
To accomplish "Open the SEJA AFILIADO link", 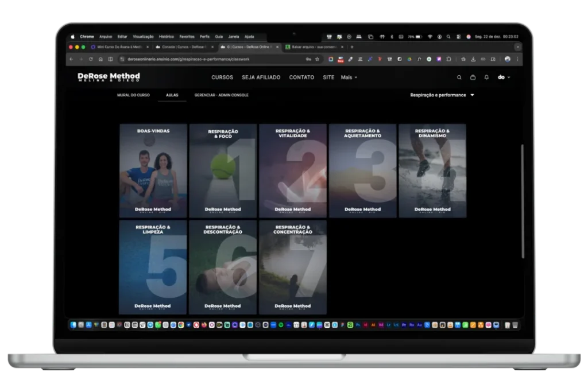I will (261, 77).
